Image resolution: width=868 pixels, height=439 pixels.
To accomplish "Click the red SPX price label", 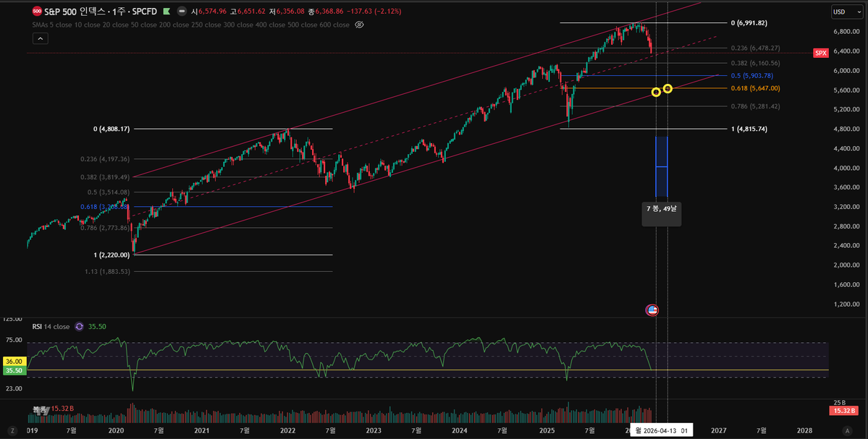I will coord(820,53).
